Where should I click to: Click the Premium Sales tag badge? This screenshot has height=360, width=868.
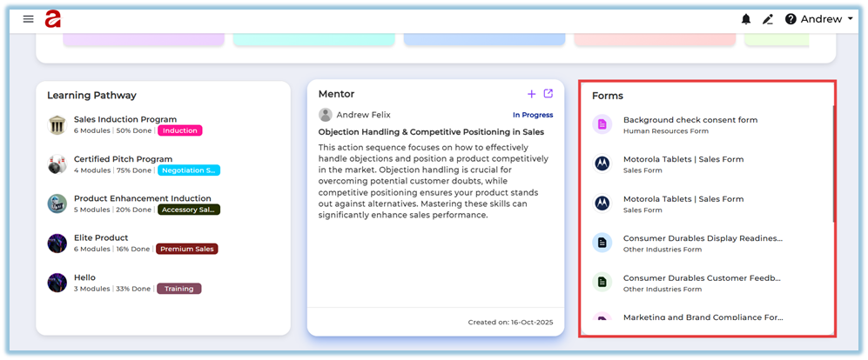click(x=187, y=249)
